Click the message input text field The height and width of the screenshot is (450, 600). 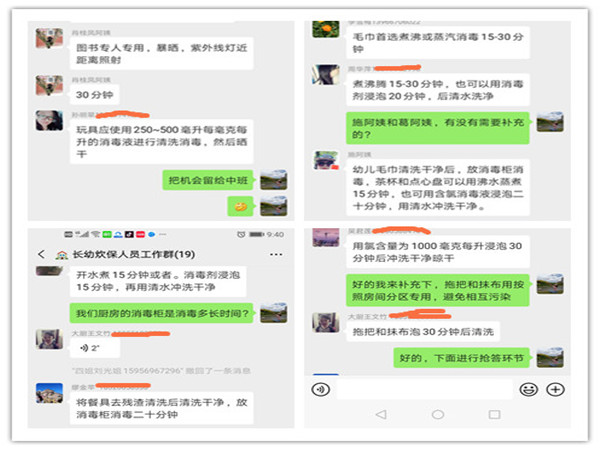(425, 390)
